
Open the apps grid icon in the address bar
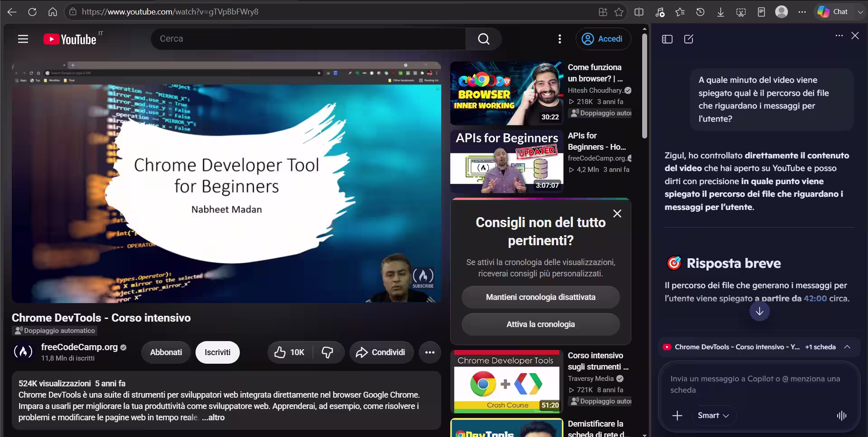tap(603, 12)
